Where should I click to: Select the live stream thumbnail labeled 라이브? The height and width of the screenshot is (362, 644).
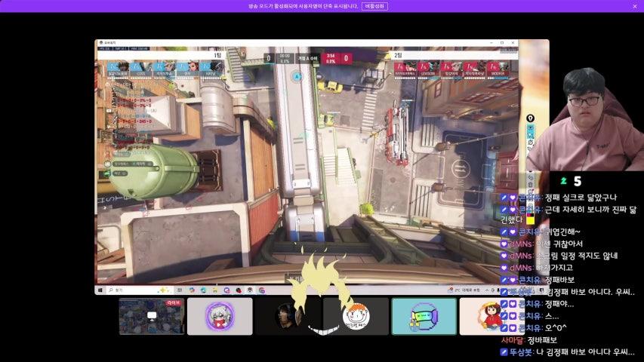click(x=151, y=316)
